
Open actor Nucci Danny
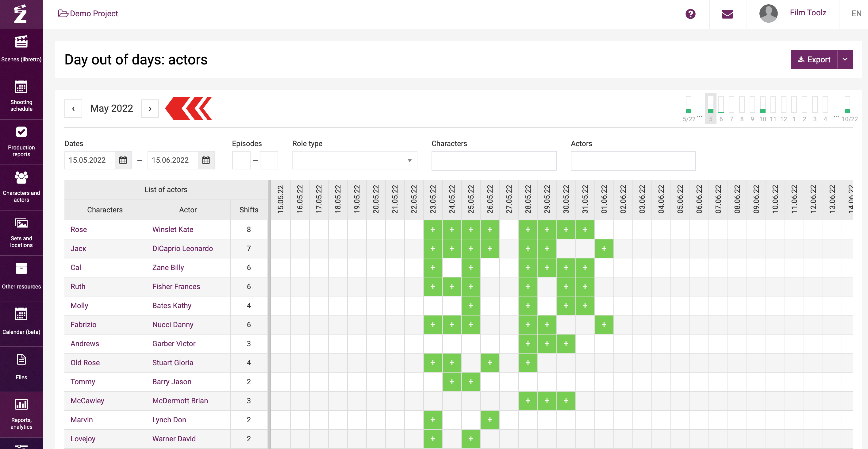(172, 325)
